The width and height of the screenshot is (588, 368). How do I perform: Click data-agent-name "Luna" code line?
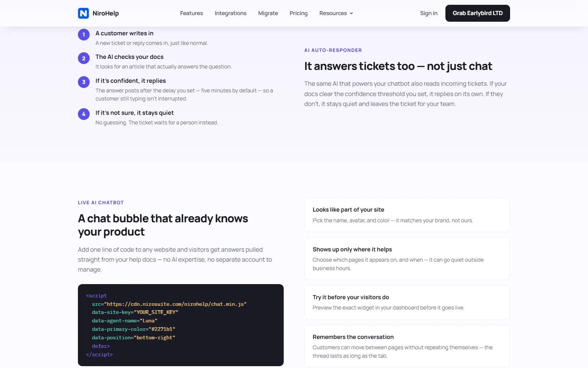tap(125, 321)
